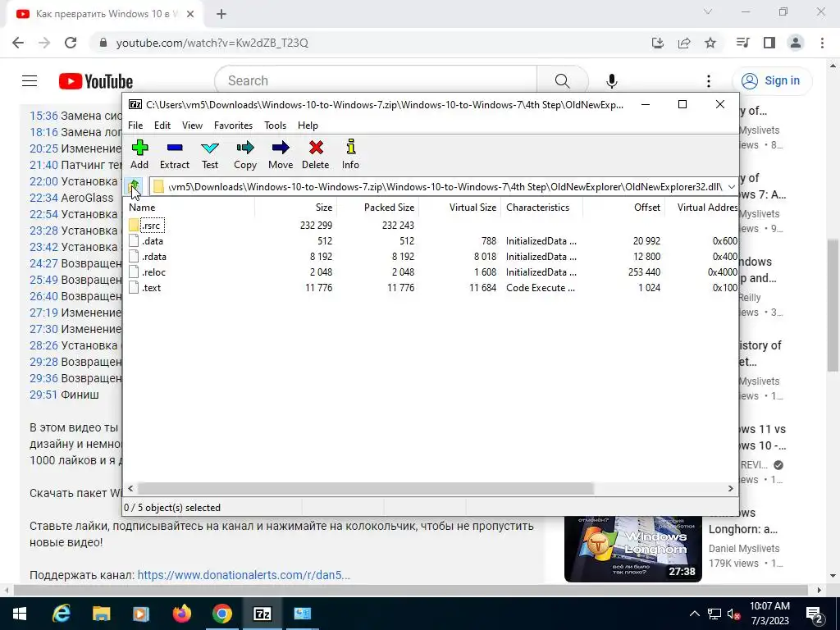Open Chrome media control icon
The image size is (840, 630).
(743, 43)
